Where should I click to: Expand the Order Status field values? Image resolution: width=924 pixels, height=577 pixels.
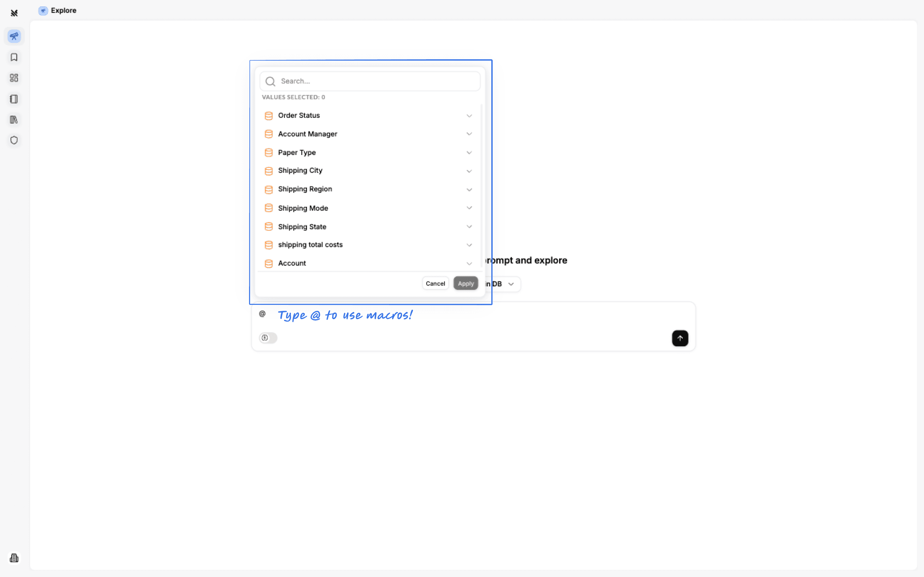pos(469,115)
